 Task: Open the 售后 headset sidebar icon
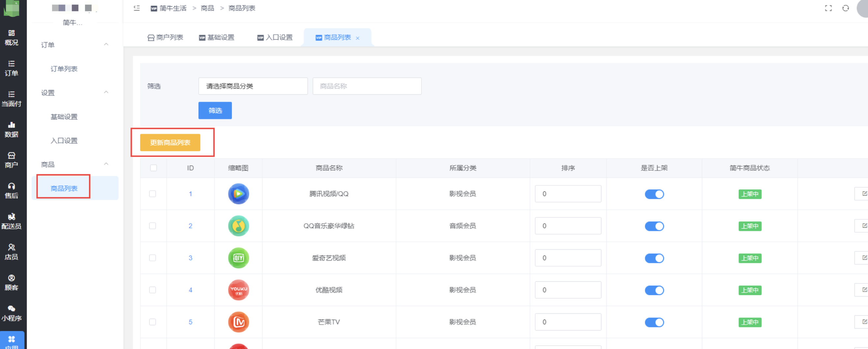(x=12, y=191)
